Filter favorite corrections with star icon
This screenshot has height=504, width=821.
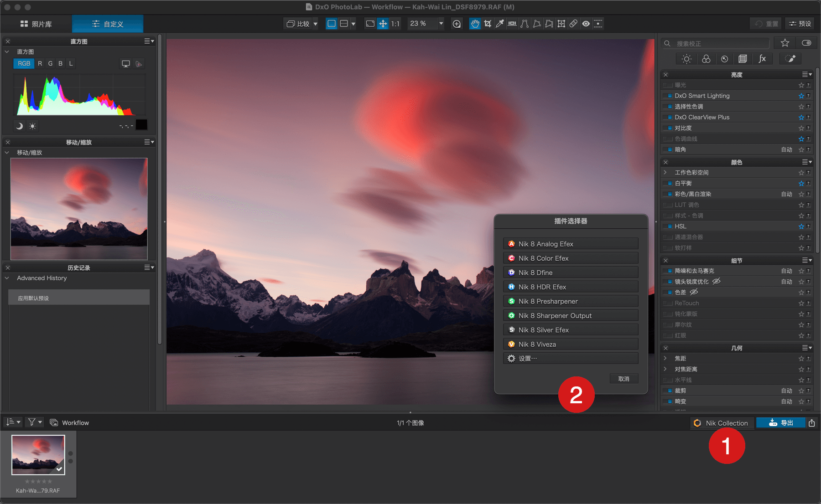(x=785, y=43)
